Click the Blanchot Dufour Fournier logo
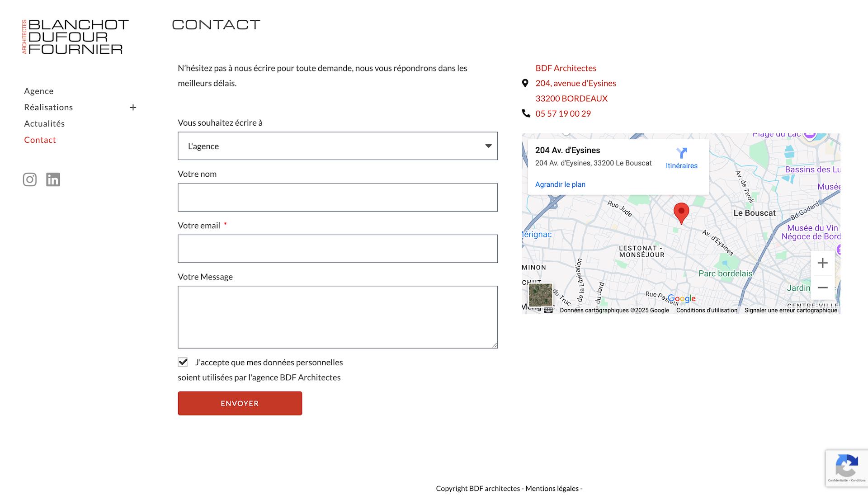868x495 pixels. coord(75,37)
